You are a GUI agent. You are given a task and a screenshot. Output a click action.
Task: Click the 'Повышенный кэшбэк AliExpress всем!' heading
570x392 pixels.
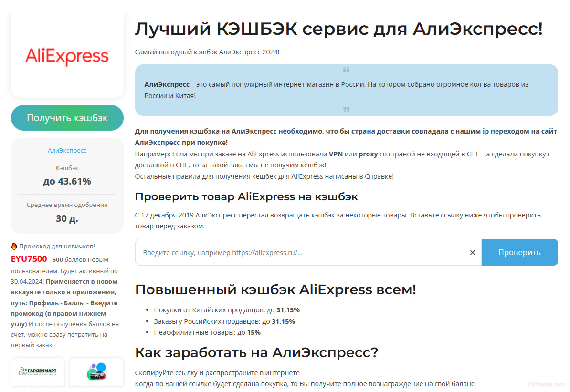(x=275, y=289)
